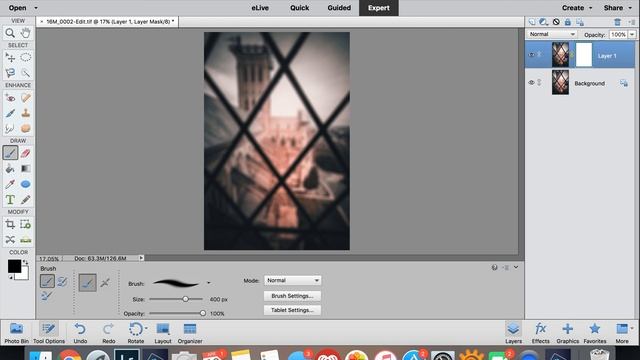640x360 pixels.
Task: Select the Sponge tool
Action: (26, 129)
